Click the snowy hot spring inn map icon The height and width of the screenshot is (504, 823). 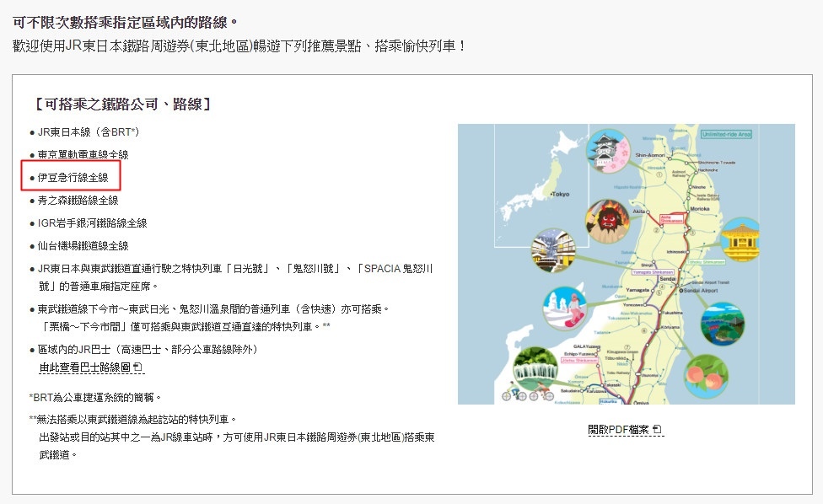tap(553, 251)
